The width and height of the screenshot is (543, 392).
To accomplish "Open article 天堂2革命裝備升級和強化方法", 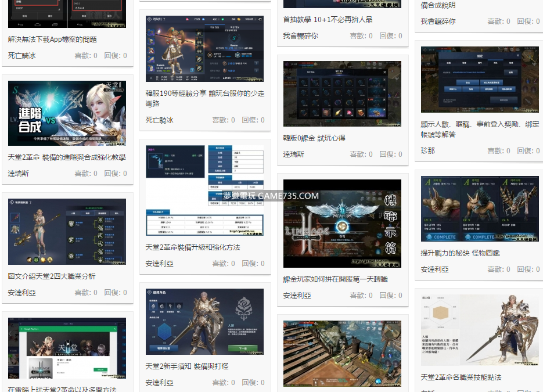I will (193, 247).
